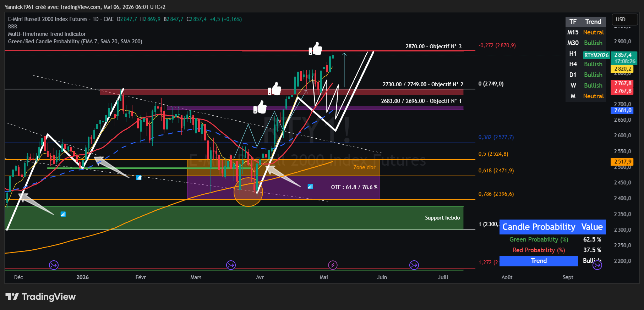Click the Red Probability 37.5 % row
644x310 pixels.
(x=553, y=250)
